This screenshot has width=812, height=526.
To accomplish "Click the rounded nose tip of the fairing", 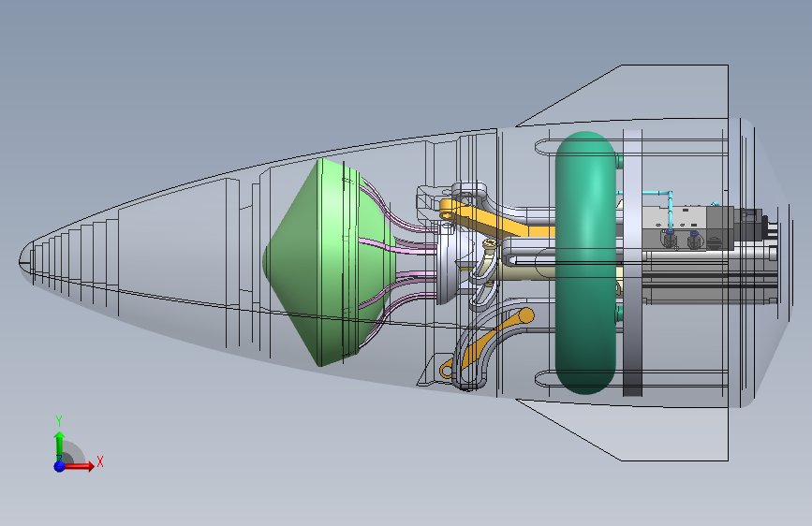I will pyautogui.click(x=25, y=262).
